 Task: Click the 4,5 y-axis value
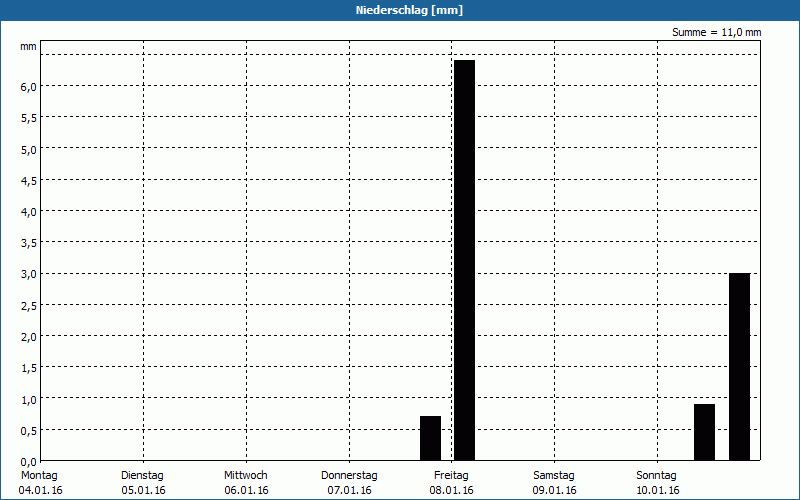coord(29,181)
